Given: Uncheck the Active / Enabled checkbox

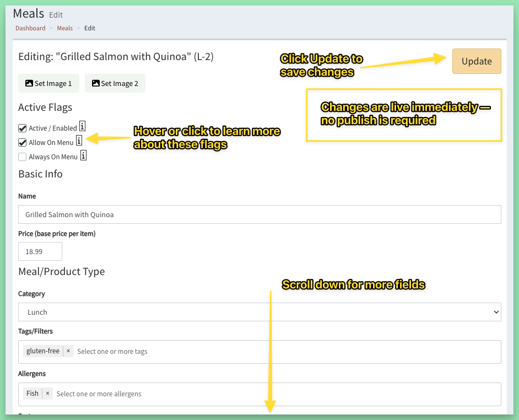Looking at the screenshot, I should 23,128.
